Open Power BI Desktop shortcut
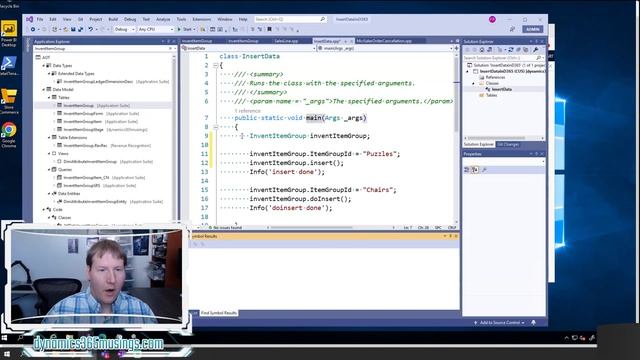The image size is (640, 360). click(9, 34)
